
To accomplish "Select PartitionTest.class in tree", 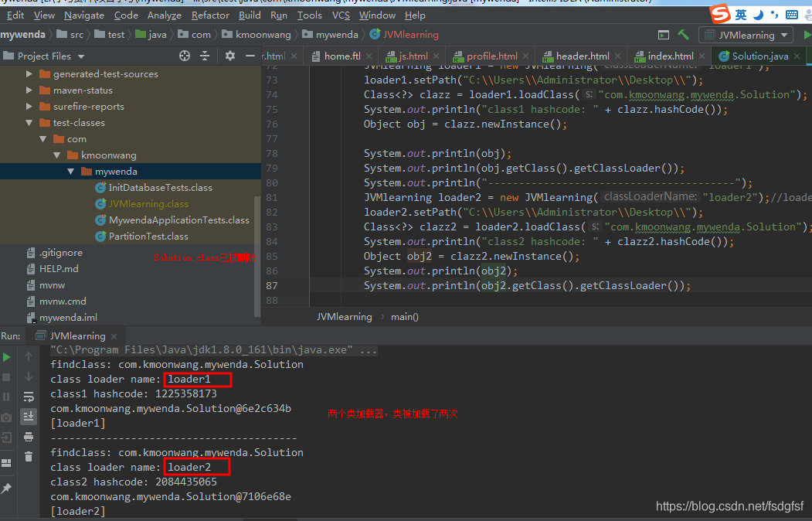I will (142, 237).
